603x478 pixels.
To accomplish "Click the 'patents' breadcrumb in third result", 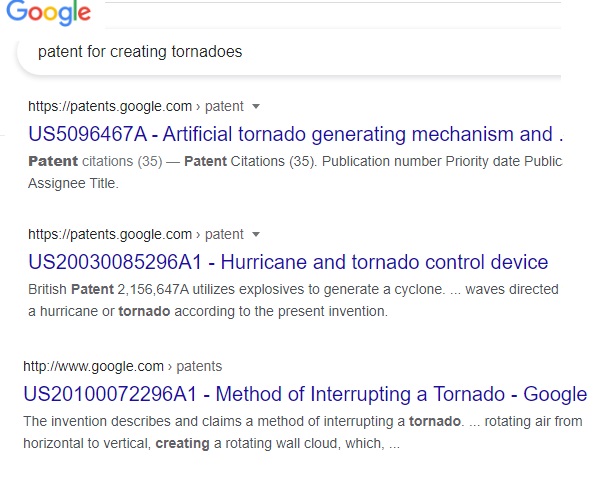I will 199,366.
